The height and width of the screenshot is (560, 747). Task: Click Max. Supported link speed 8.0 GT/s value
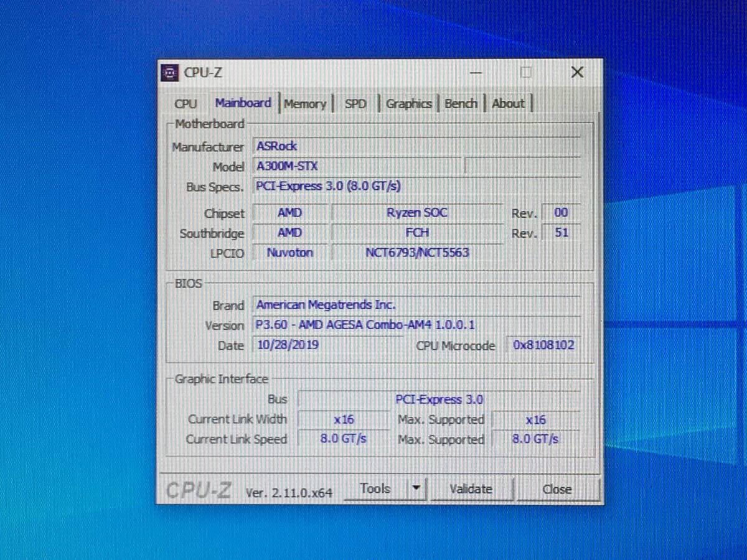(x=535, y=439)
